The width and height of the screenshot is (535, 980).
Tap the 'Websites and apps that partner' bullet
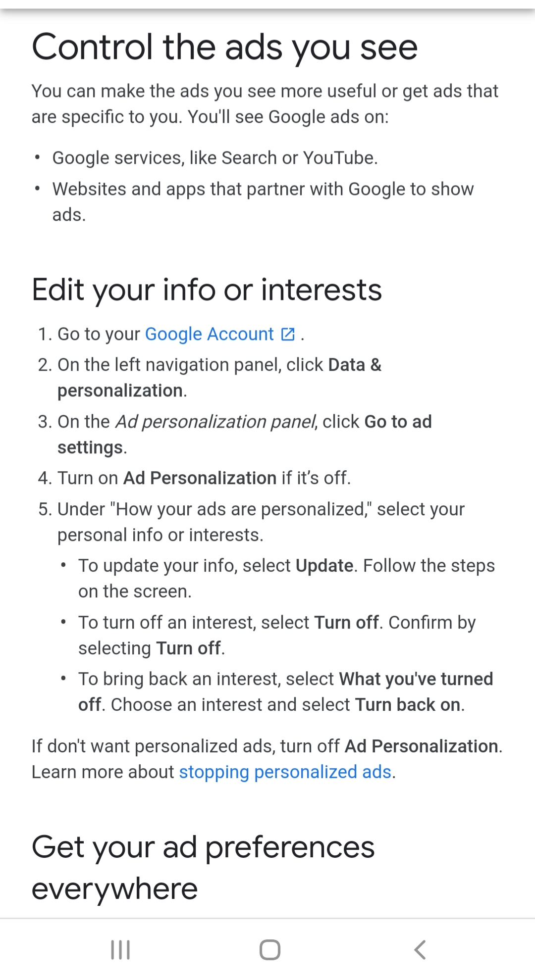pos(263,189)
